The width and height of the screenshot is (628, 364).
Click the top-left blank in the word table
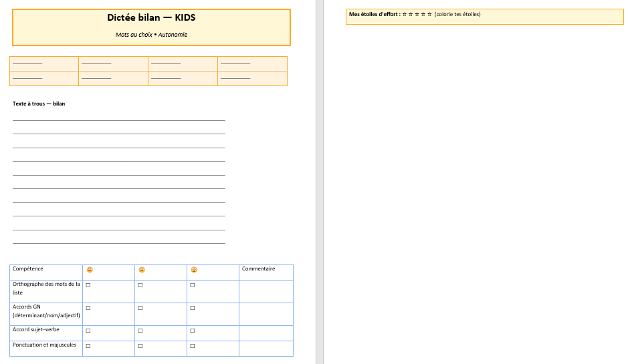(x=27, y=63)
